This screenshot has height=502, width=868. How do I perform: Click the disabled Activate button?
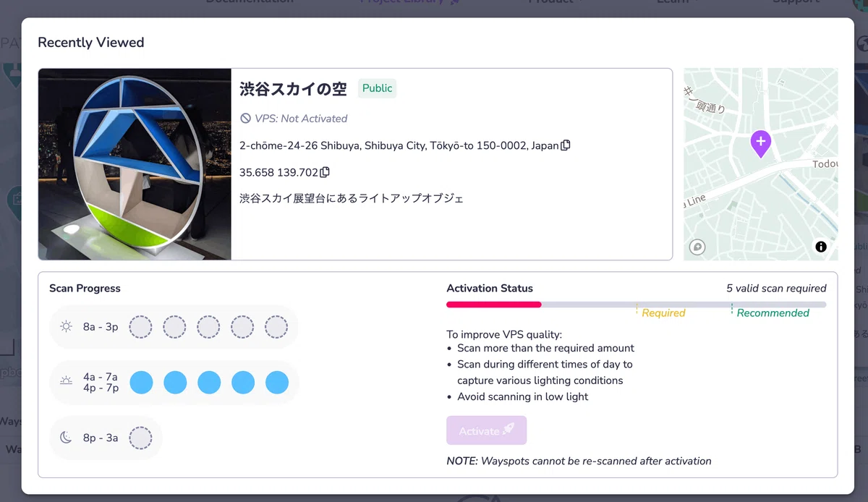pos(487,430)
